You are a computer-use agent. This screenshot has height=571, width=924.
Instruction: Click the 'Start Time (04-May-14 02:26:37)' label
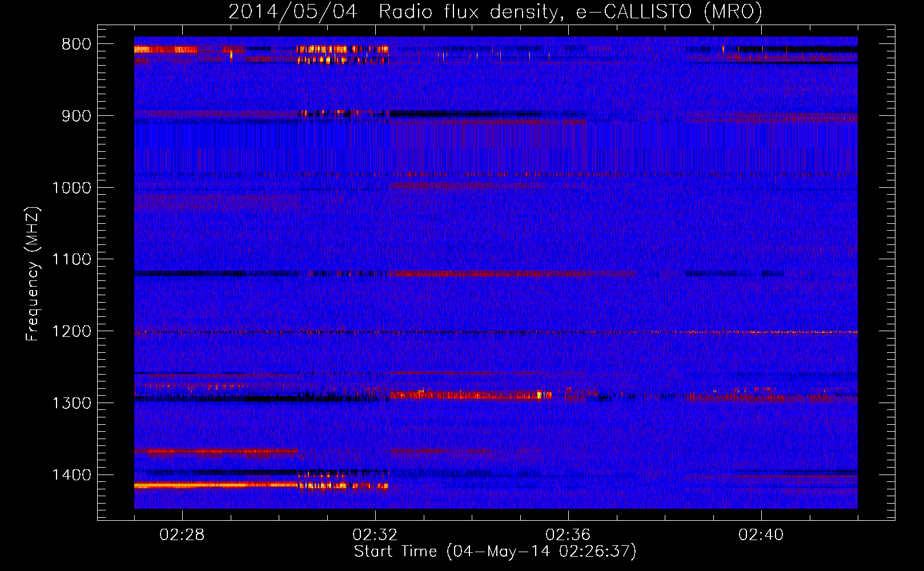coord(495,552)
